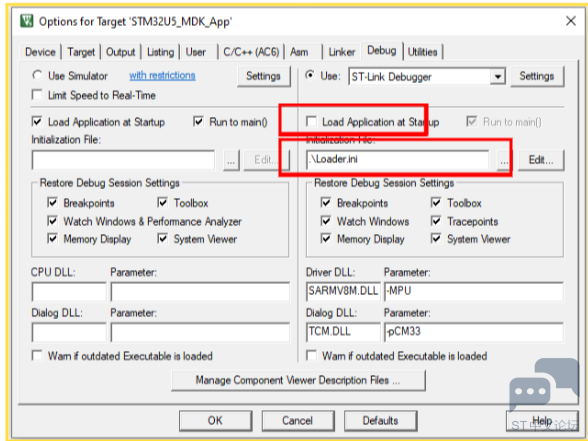Toggle Tracepoints checkbox
The height and width of the screenshot is (441, 588).
pos(436,221)
